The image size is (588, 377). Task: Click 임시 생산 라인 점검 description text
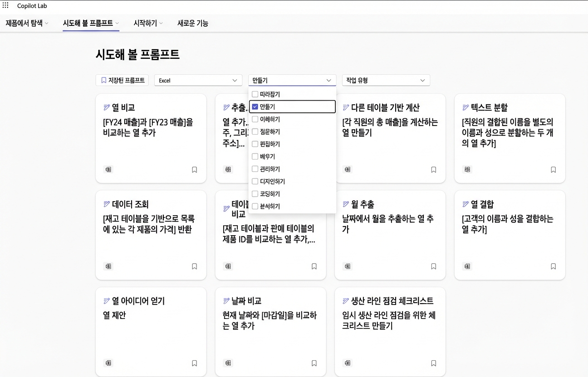point(389,320)
